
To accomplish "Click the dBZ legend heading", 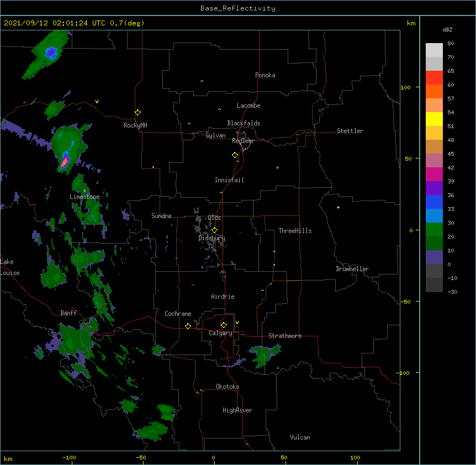I will (x=447, y=30).
